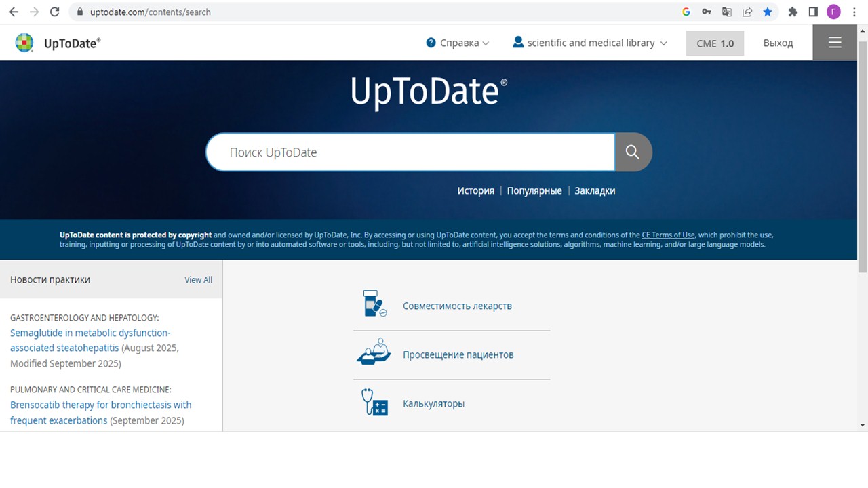Click the stethoscope calculators icon
This screenshot has height=488, width=868.
tap(374, 402)
